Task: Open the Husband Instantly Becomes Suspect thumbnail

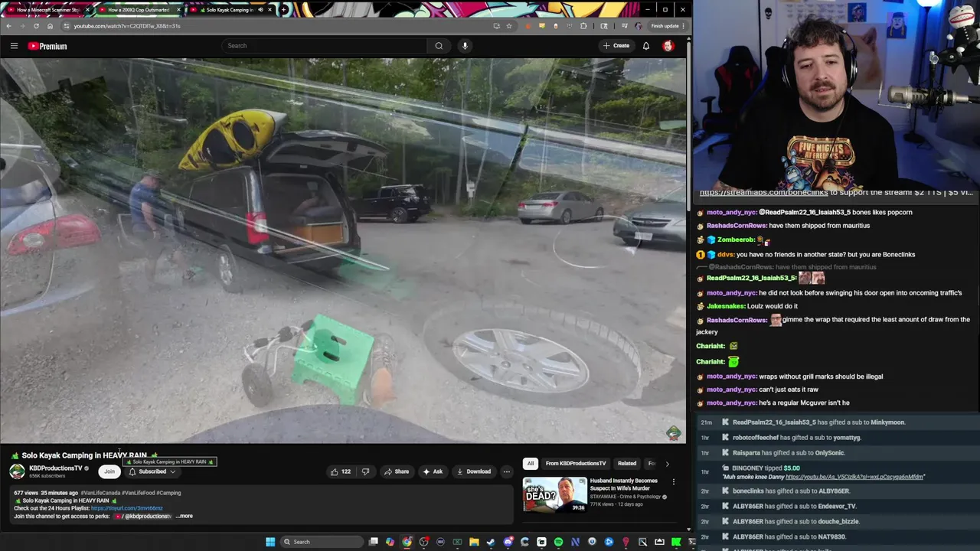Action: (x=555, y=494)
